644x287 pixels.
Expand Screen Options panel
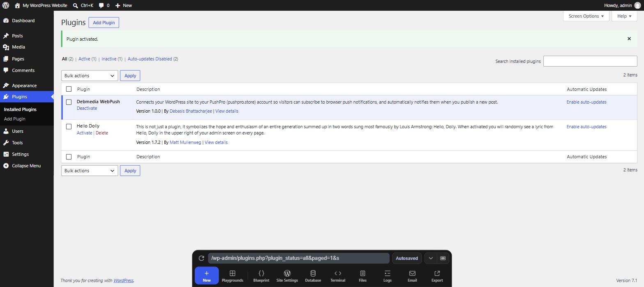click(x=586, y=16)
